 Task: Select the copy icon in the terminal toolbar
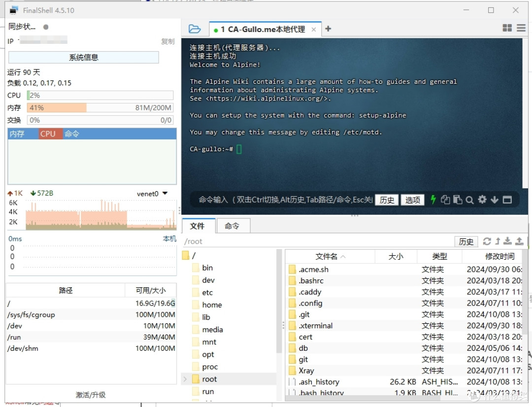pyautogui.click(x=445, y=200)
